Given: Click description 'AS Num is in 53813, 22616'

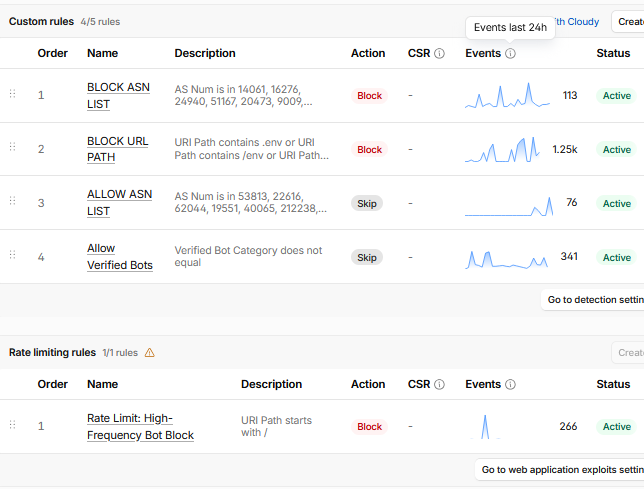Looking at the screenshot, I should coord(251,202).
